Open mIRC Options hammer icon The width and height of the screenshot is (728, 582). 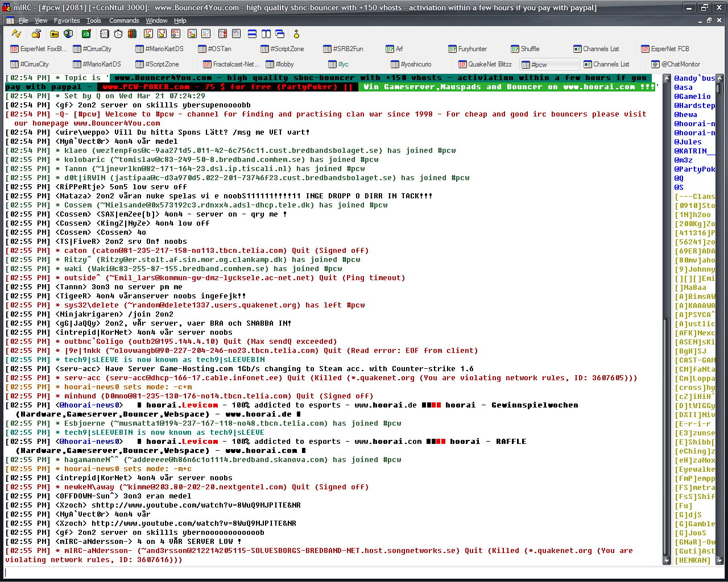tap(36, 34)
